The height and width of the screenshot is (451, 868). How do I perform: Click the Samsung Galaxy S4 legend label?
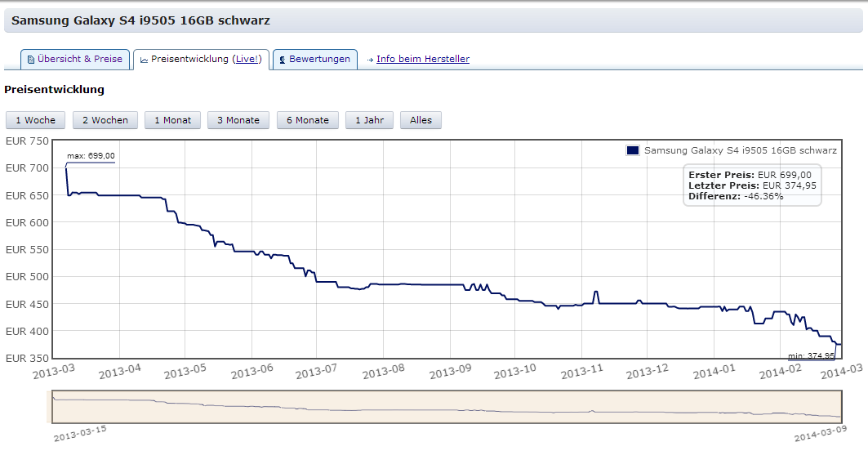point(740,150)
